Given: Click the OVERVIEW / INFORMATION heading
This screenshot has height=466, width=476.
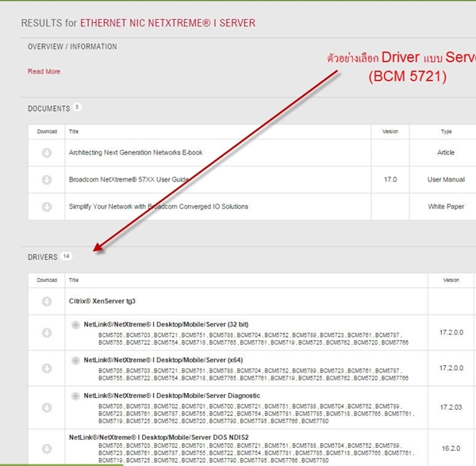Looking at the screenshot, I should coord(72,47).
